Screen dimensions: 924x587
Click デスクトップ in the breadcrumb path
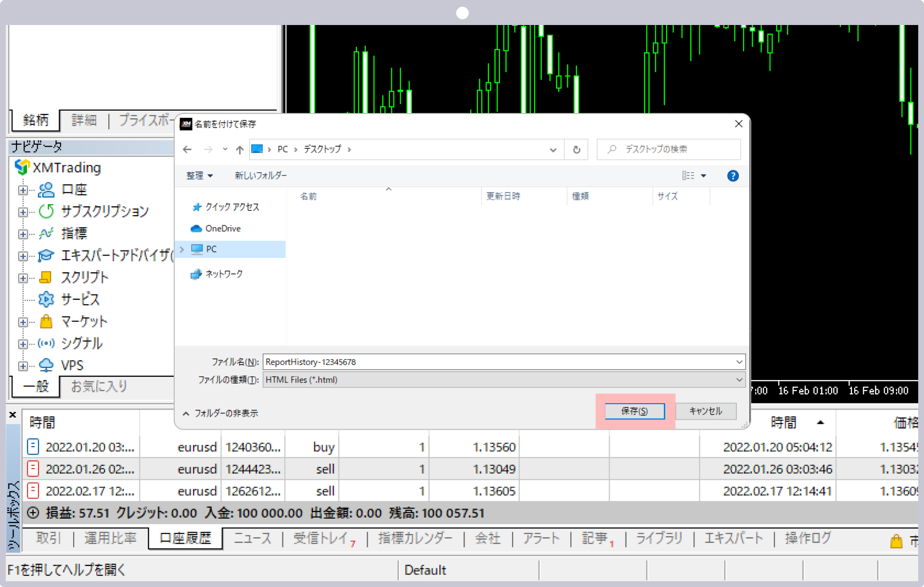[322, 149]
